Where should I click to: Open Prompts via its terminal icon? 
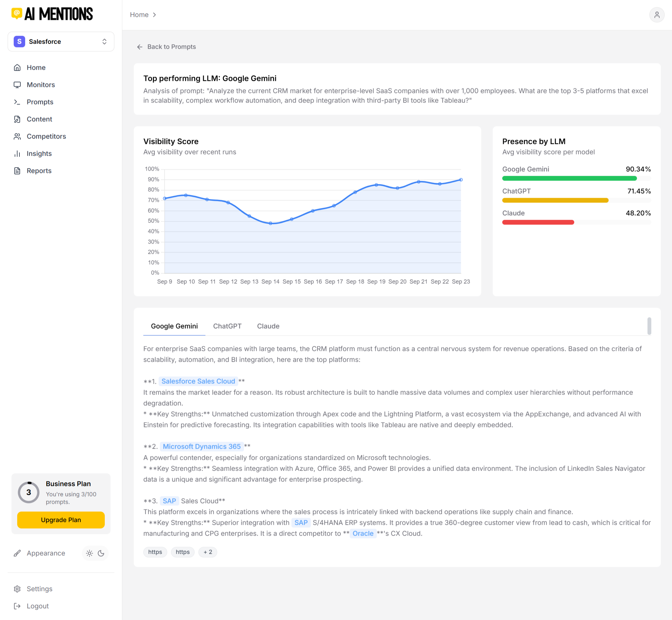click(x=17, y=102)
